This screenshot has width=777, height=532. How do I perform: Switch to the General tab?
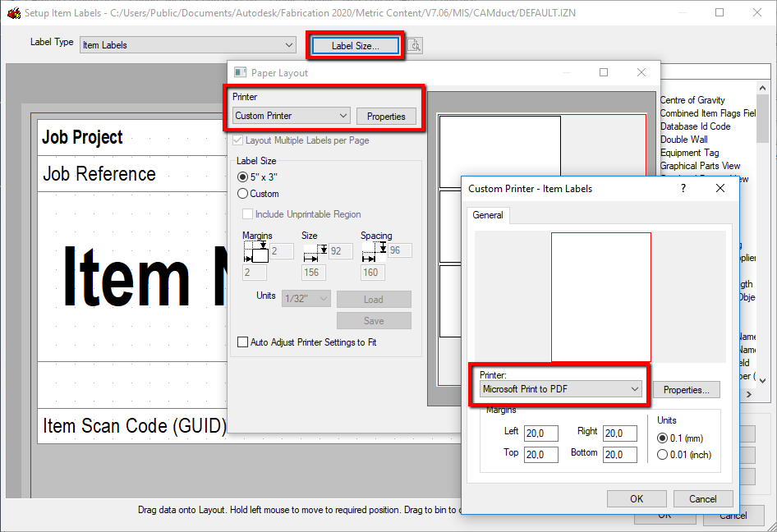490,214
